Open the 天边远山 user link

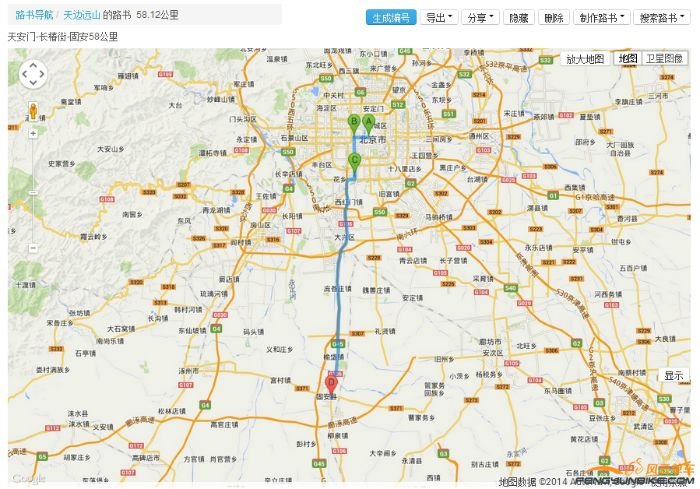[82, 15]
